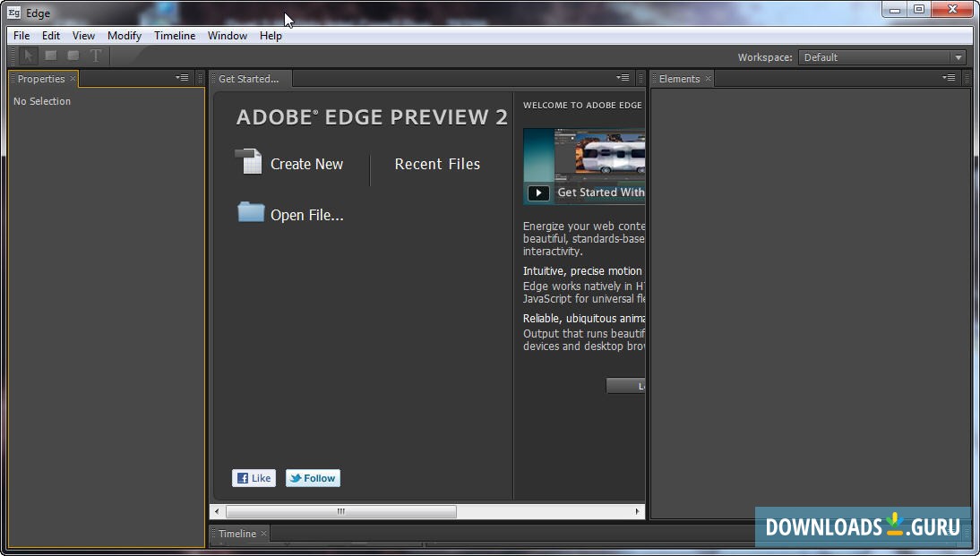Select the Rounded Rectangle tool
The width and height of the screenshot is (980, 556).
(x=73, y=56)
